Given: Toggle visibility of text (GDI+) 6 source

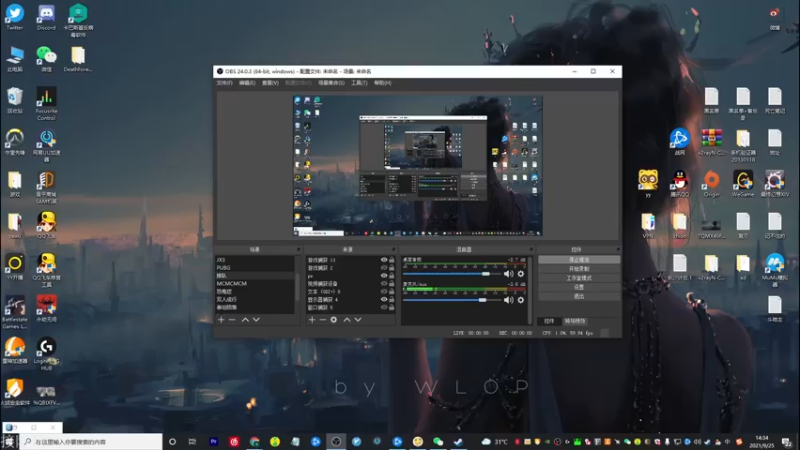Looking at the screenshot, I should coord(384,291).
